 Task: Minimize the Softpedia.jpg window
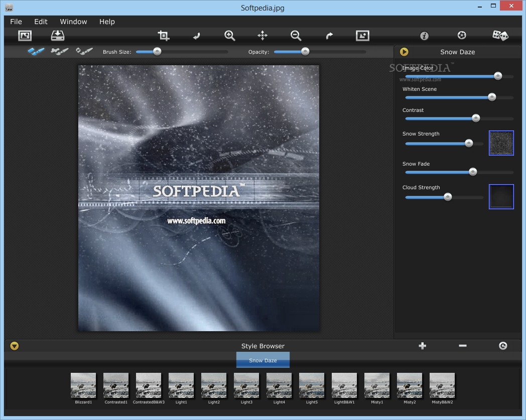(480, 6)
